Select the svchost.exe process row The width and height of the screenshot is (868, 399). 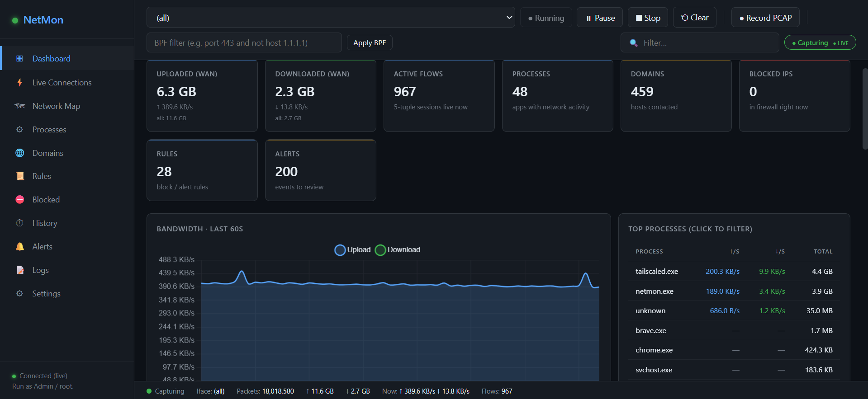coord(734,370)
